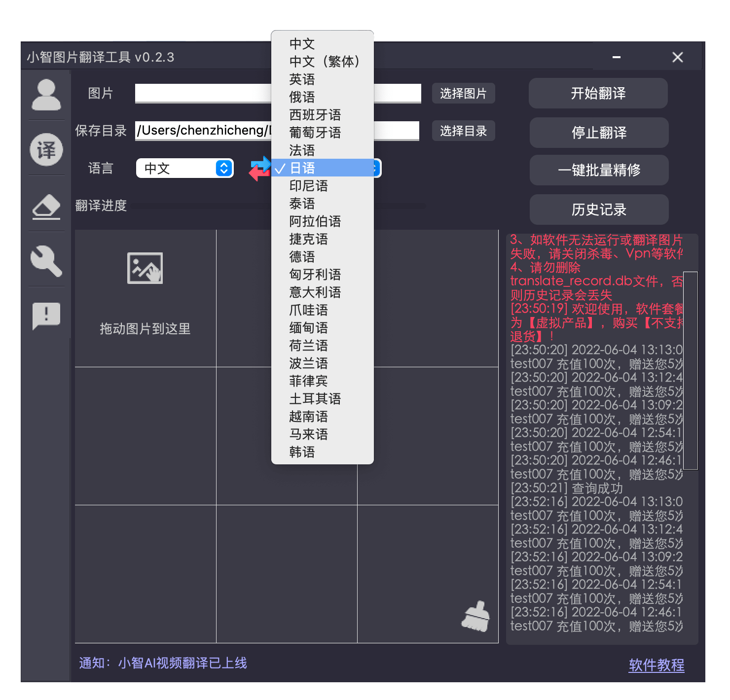Screen dimensions: 730x700
Task: Close the 小智图片翻译工具 window
Action: tap(678, 57)
